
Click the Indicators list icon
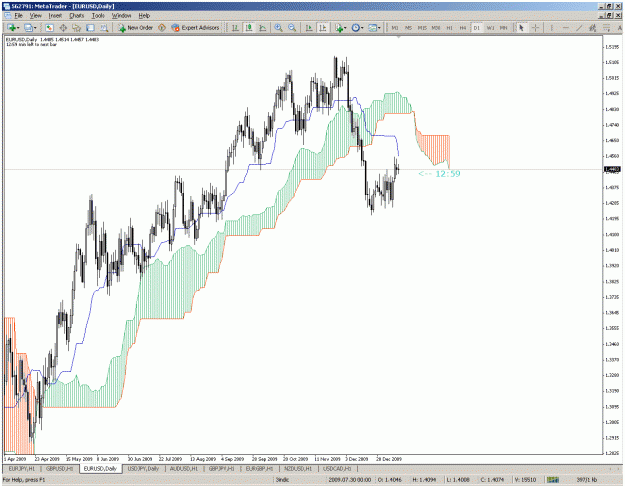[x=339, y=28]
